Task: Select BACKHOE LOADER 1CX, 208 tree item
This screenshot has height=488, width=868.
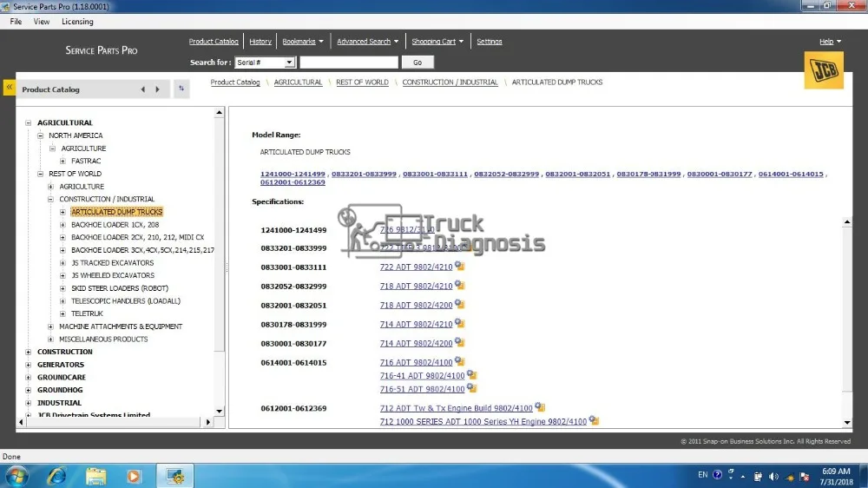Action: 115,225
